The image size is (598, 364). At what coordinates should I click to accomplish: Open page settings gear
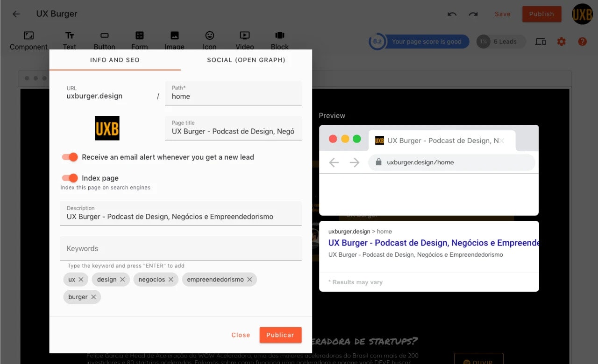click(562, 42)
